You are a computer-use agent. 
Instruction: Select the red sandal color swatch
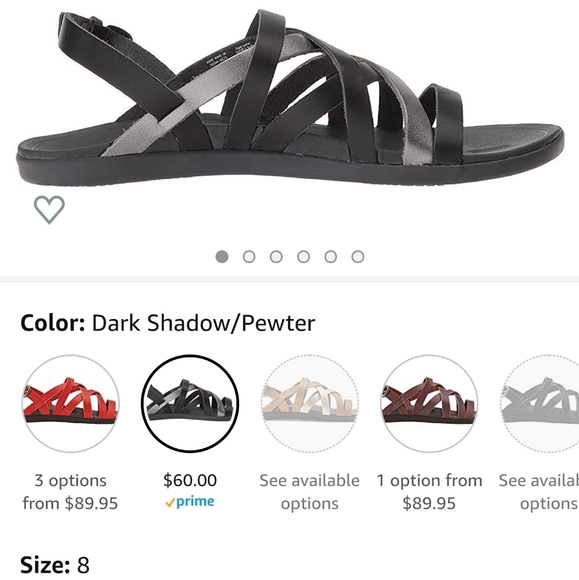point(70,404)
